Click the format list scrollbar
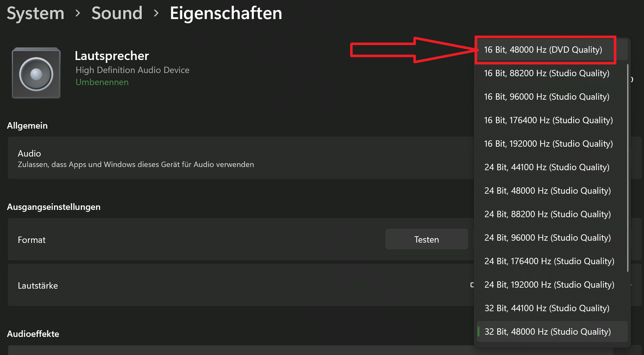Viewport: 644px width, 355px height. [x=628, y=168]
